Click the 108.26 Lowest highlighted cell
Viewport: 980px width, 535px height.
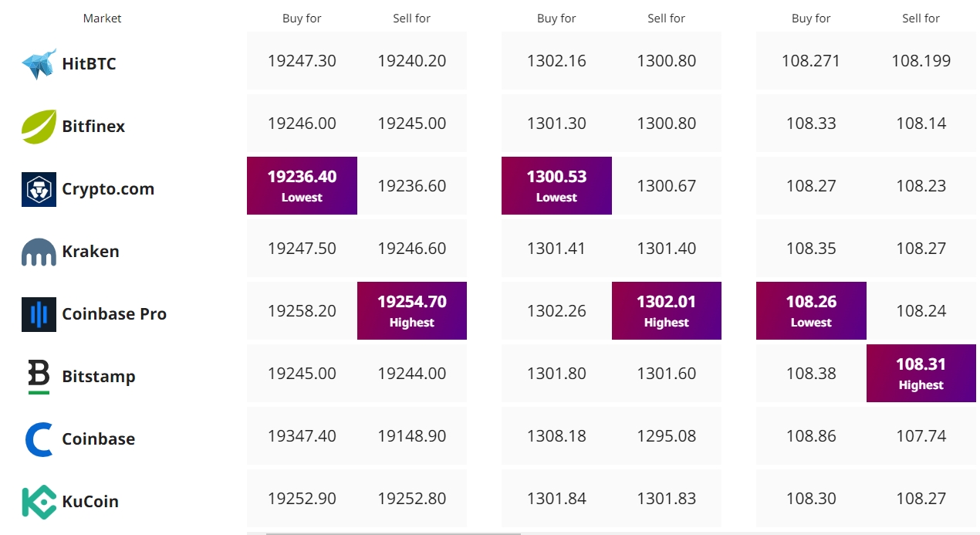tap(811, 310)
